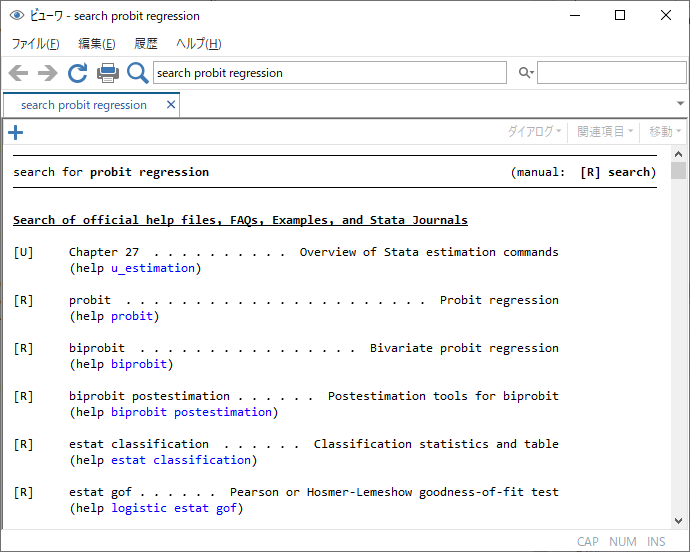
Task: Open the probit help link
Action: 132,316
